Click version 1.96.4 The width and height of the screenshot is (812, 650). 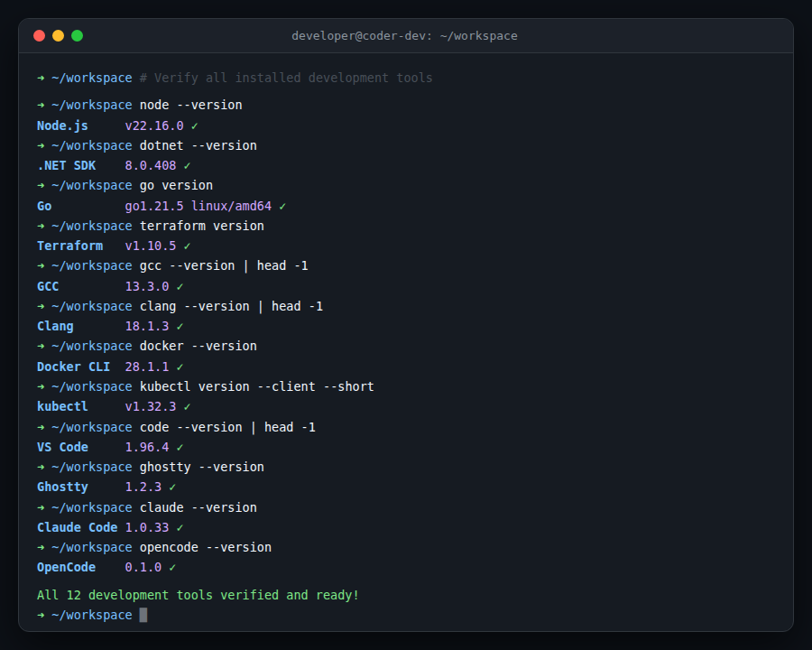click(147, 448)
